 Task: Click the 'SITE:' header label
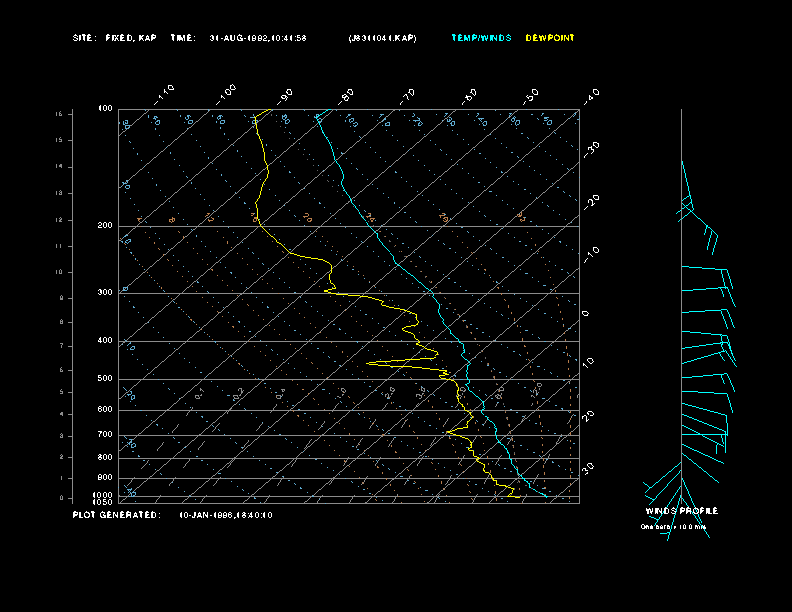tap(83, 38)
